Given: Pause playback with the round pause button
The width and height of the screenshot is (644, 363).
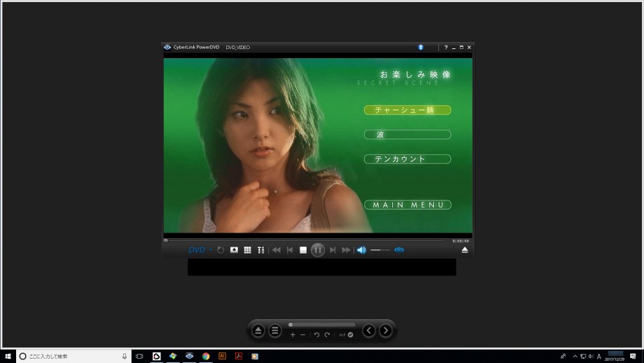Looking at the screenshot, I should point(318,250).
